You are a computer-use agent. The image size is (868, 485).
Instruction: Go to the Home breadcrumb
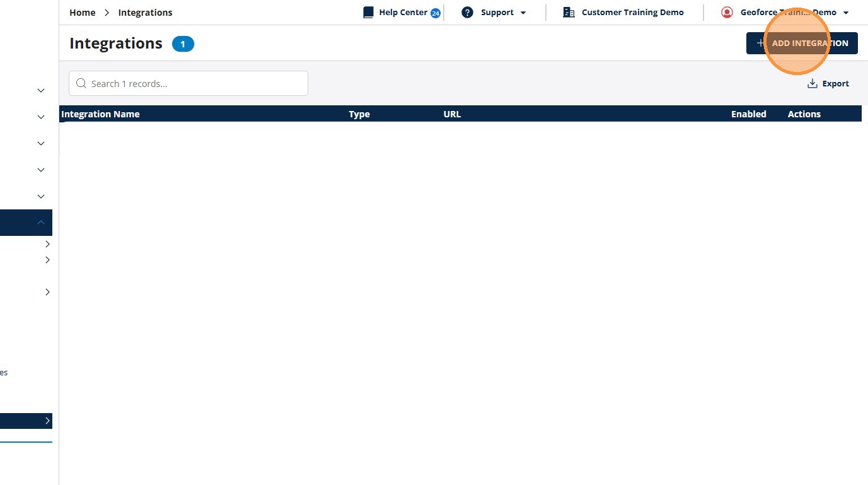pyautogui.click(x=83, y=13)
